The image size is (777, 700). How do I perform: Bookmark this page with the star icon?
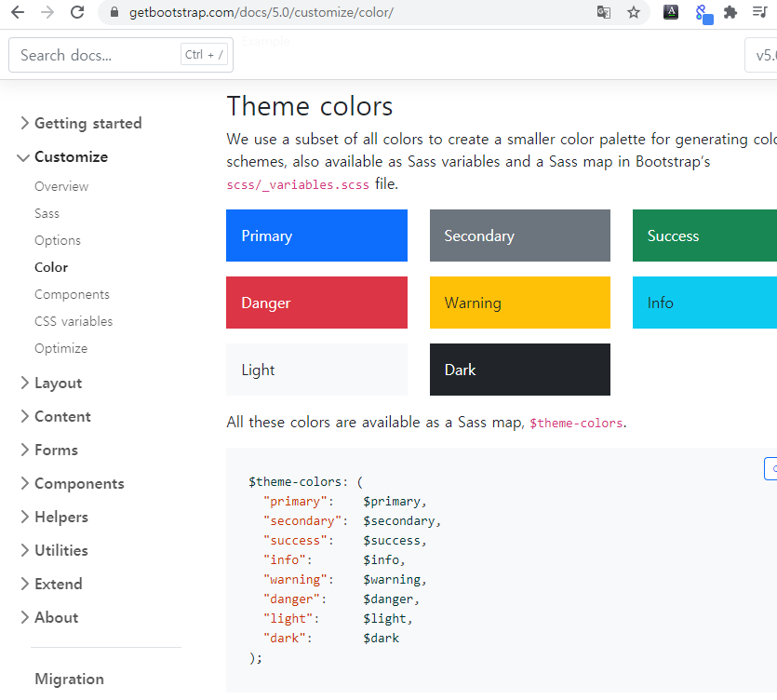click(634, 12)
